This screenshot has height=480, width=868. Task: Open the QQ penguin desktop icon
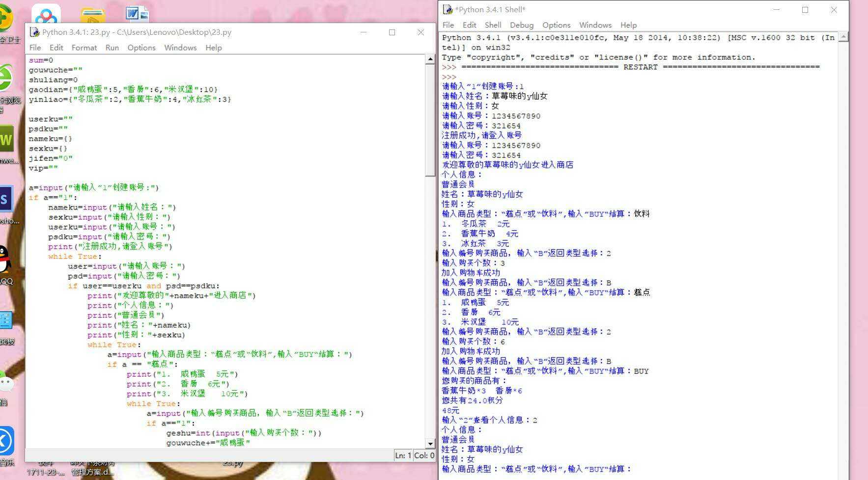click(5, 259)
